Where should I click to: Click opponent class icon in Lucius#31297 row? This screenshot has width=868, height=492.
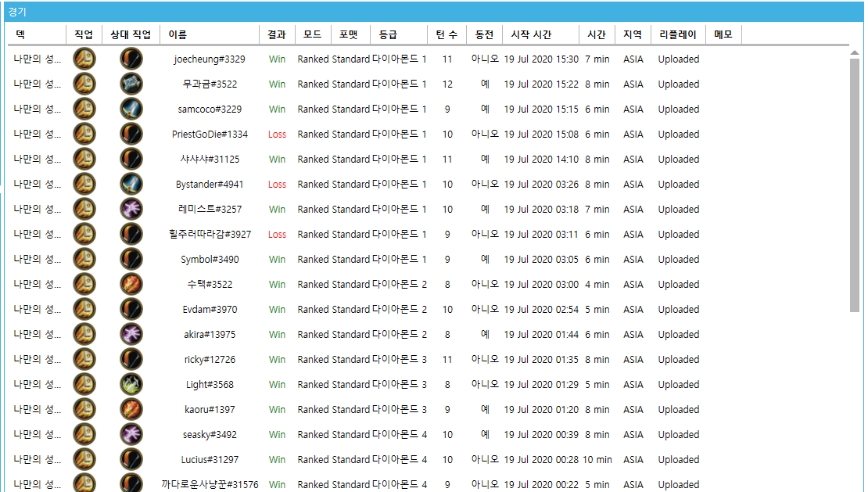pos(131,459)
